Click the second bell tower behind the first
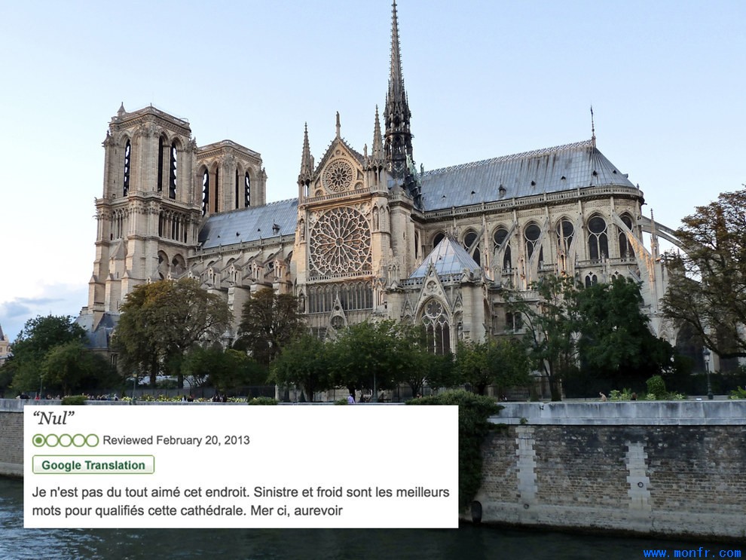The height and width of the screenshot is (560, 746). tap(231, 177)
